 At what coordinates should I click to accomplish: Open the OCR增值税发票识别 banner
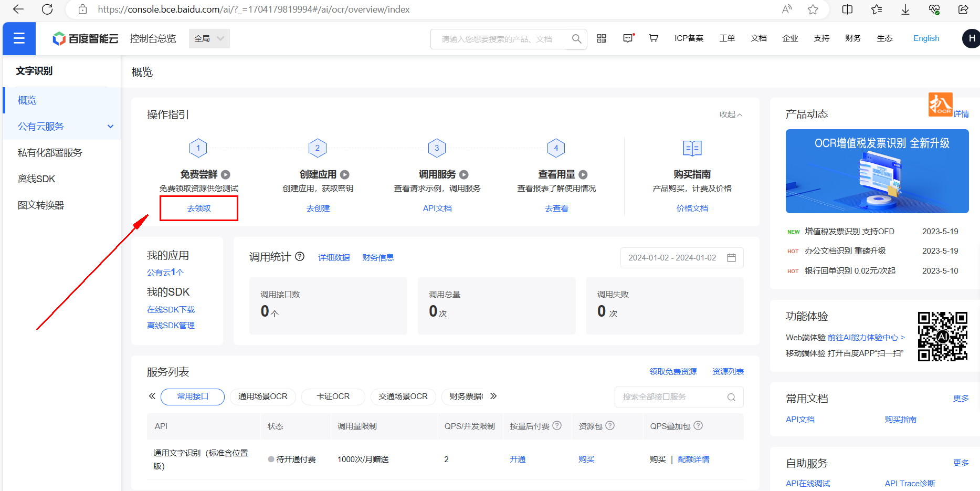pos(877,171)
